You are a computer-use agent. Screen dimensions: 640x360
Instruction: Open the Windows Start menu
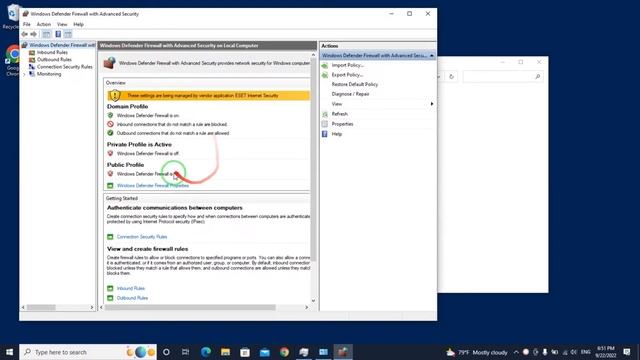(9, 352)
